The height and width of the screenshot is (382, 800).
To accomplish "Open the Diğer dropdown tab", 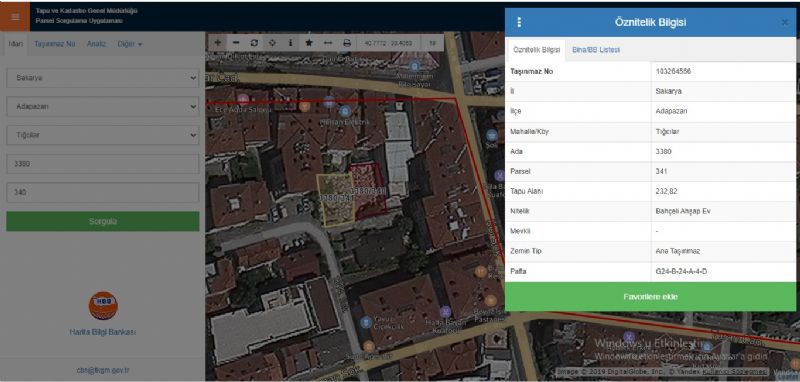I will pyautogui.click(x=130, y=44).
